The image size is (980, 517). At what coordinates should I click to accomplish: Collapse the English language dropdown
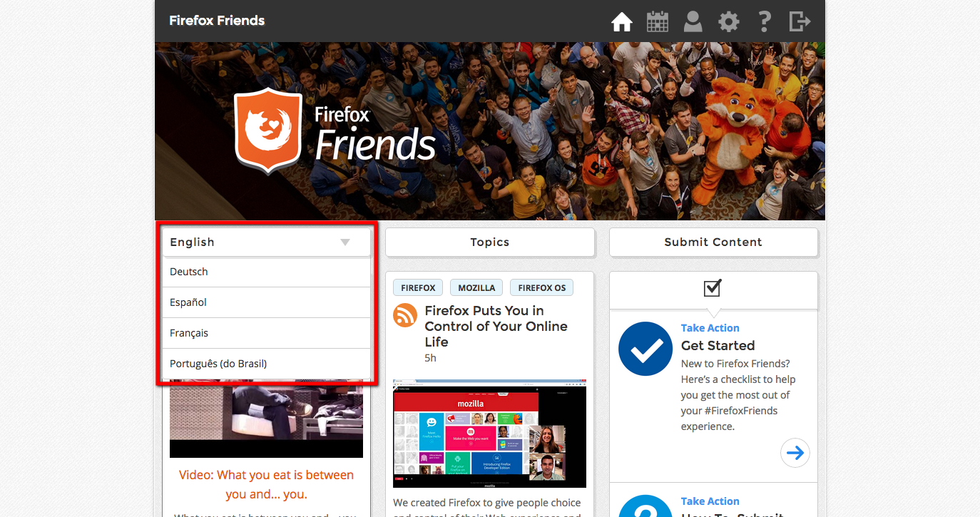pyautogui.click(x=267, y=242)
